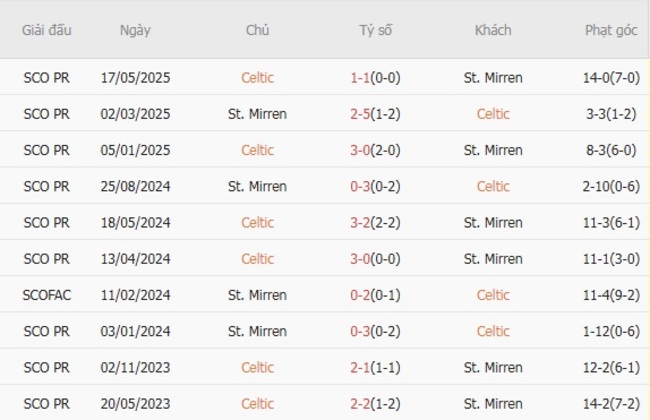Image resolution: width=650 pixels, height=420 pixels.
Task: Click Celtic in the 17/05/2025 row
Action: pos(257,77)
